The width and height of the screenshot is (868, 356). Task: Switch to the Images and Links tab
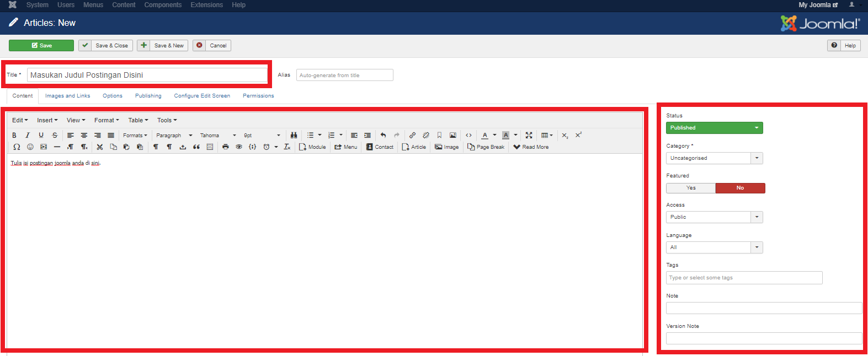tap(67, 96)
